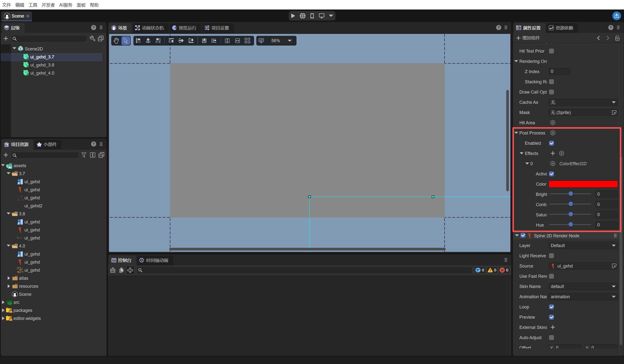Click the wrench icon in hierarchy panel
This screenshot has width=624, height=364.
tap(92, 38)
